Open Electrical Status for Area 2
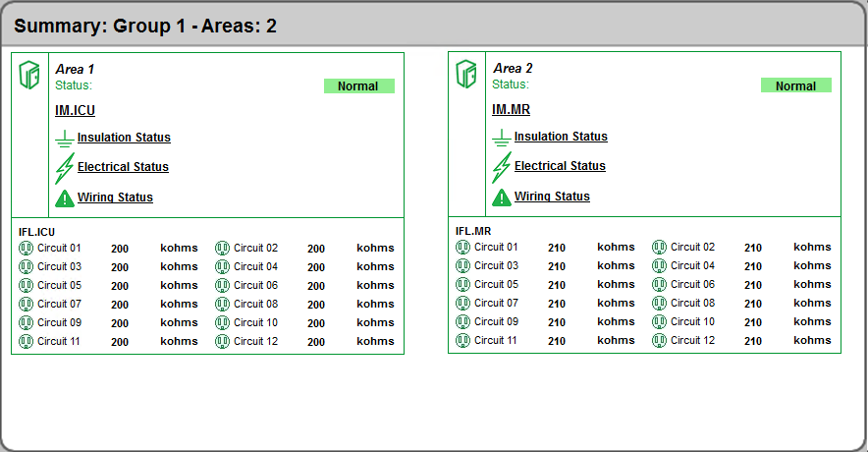Image resolution: width=868 pixels, height=452 pixels. tap(560, 166)
